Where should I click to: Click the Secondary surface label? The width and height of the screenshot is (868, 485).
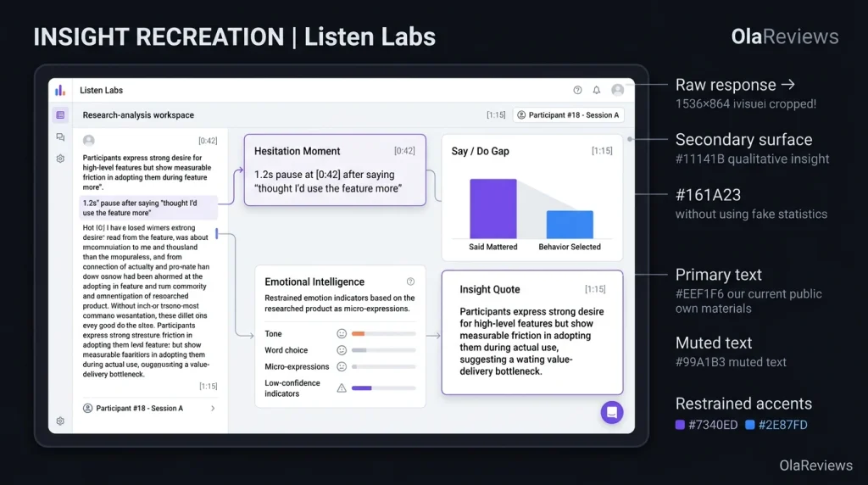coord(744,140)
